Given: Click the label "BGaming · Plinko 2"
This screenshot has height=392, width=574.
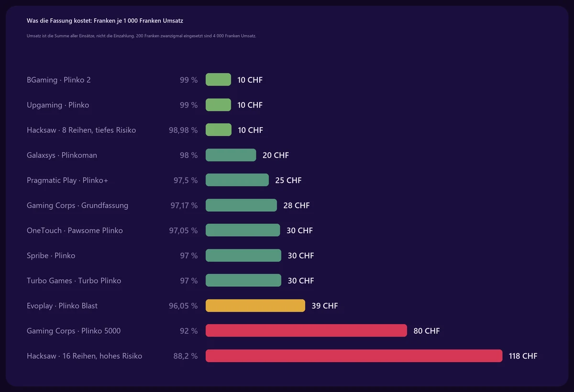Looking at the screenshot, I should pos(59,80).
